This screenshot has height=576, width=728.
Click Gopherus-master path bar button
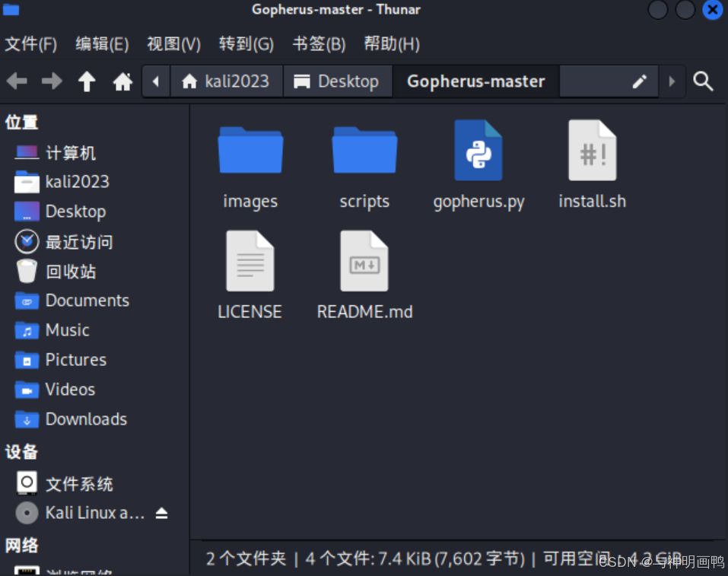click(476, 81)
